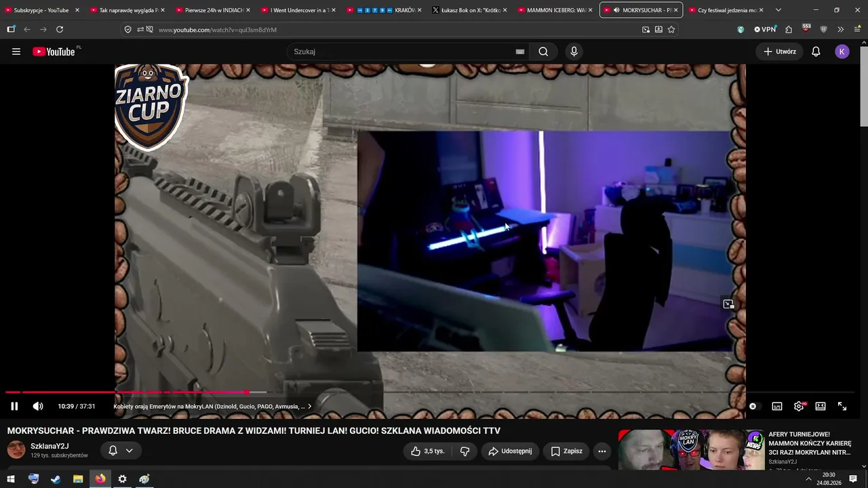This screenshot has width=868, height=488.
Task: Switch to the 'Pierwsze 24h w INDIACH' tab
Action: (213, 10)
